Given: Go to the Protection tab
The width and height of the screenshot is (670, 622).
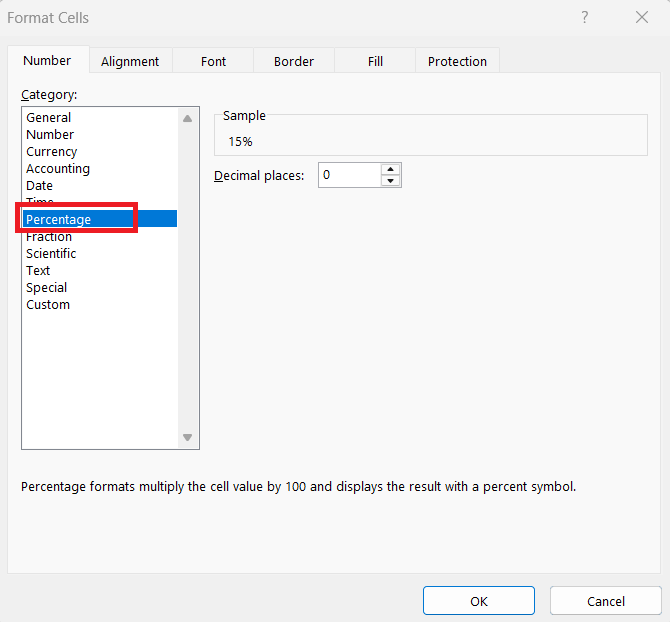Looking at the screenshot, I should click(x=457, y=61).
